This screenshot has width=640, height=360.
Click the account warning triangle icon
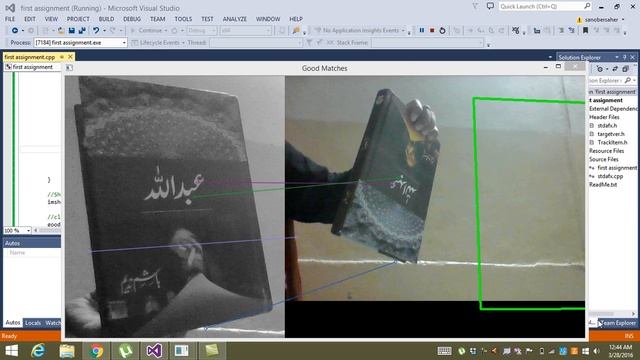coord(579,20)
